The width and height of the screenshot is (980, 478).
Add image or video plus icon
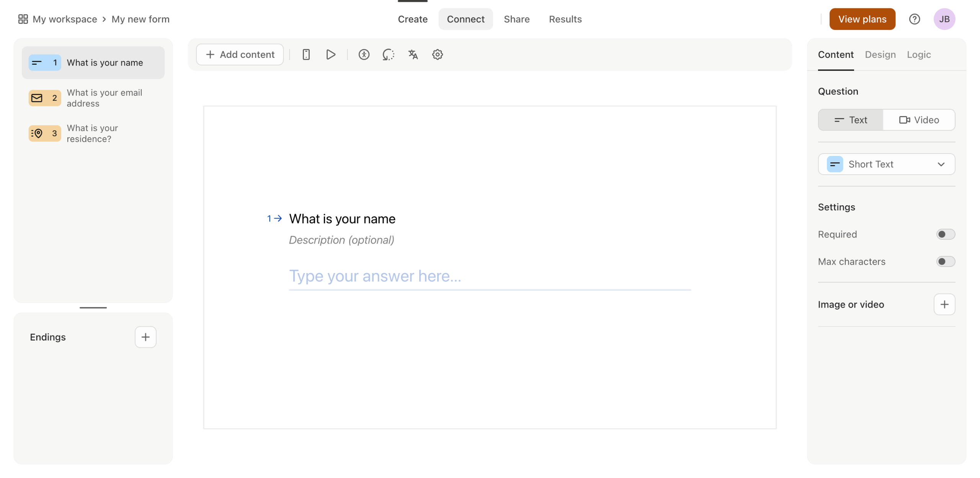point(944,304)
